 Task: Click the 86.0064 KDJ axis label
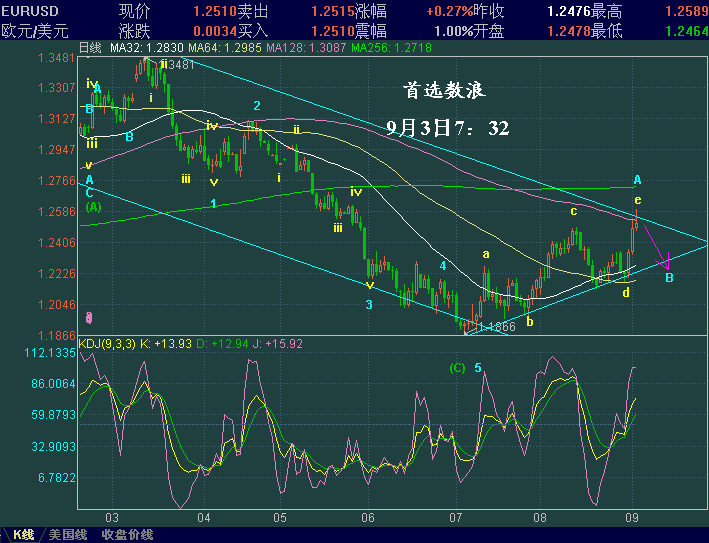tap(53, 384)
